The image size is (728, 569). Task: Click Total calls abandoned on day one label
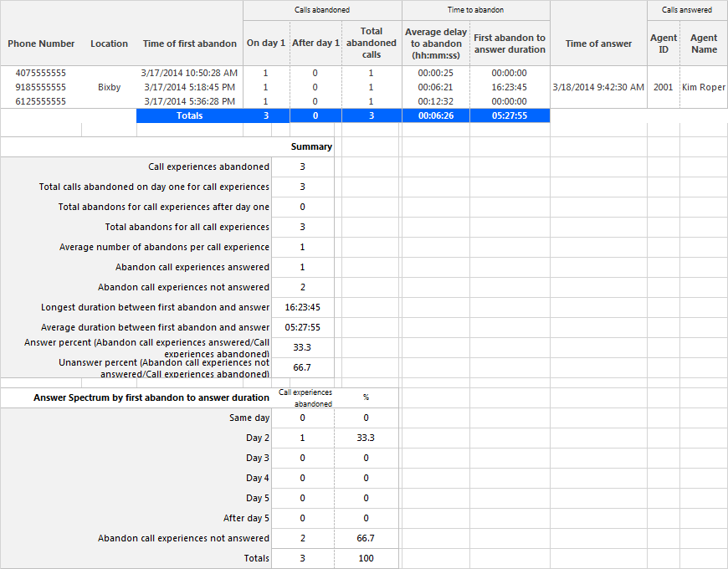[154, 187]
